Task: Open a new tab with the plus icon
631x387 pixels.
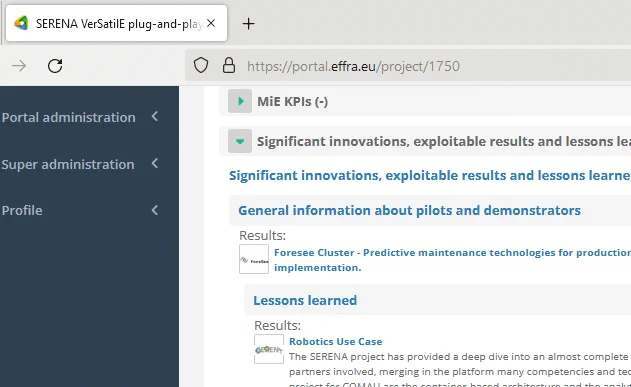Action: coord(248,24)
